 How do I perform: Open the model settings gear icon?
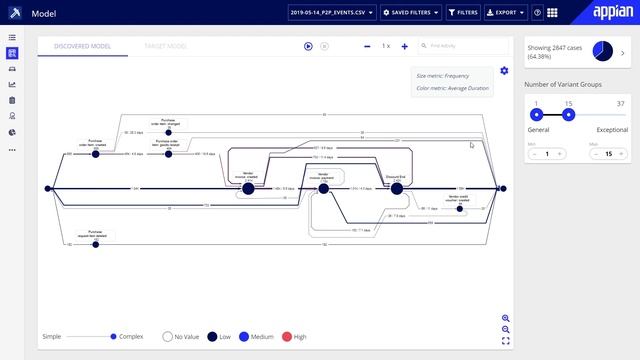[504, 71]
